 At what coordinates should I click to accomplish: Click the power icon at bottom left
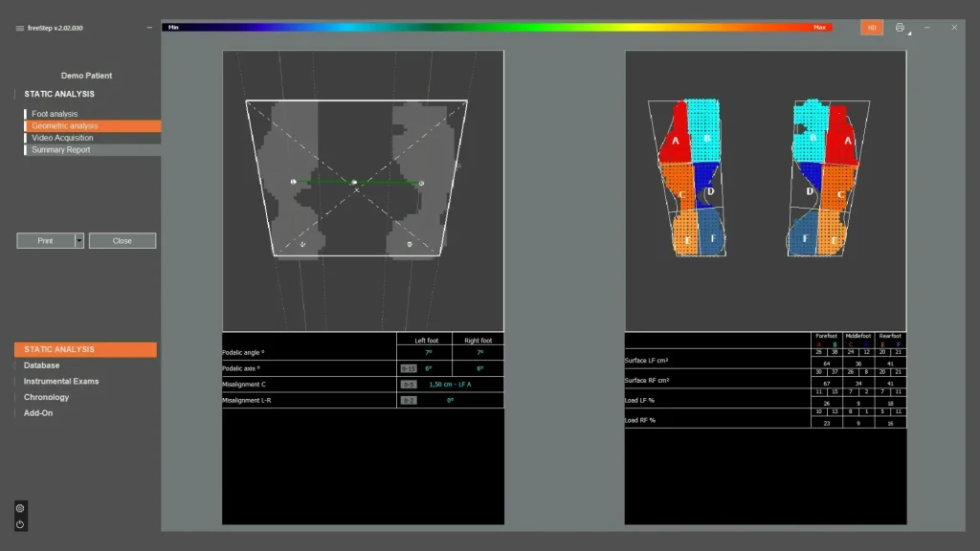click(20, 524)
